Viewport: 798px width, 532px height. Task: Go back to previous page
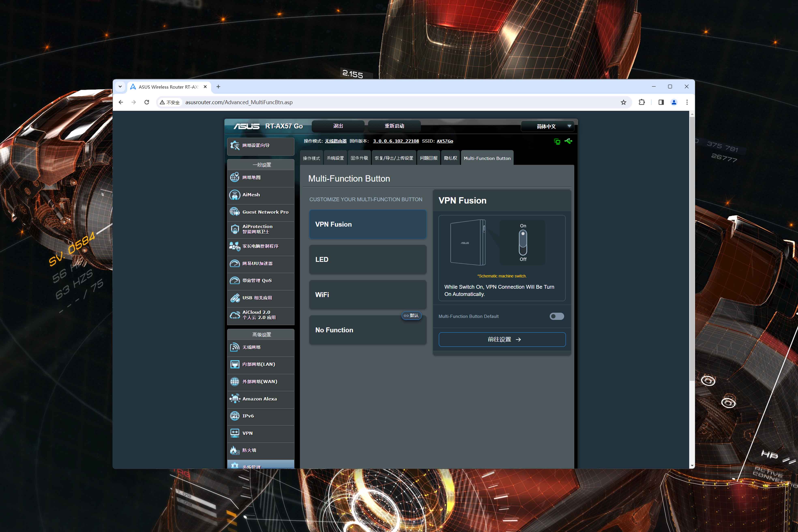click(121, 102)
